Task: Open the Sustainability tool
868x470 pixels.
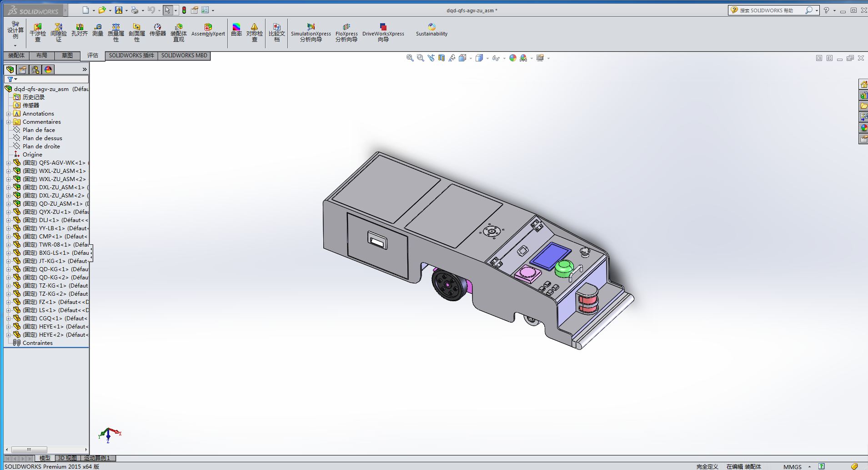Action: pyautogui.click(x=431, y=30)
